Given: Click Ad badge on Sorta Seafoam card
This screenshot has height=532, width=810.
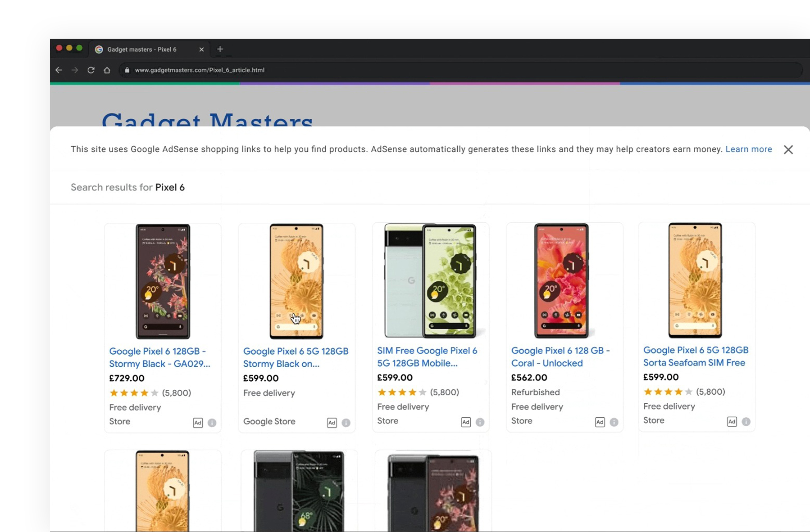Looking at the screenshot, I should pos(732,422).
